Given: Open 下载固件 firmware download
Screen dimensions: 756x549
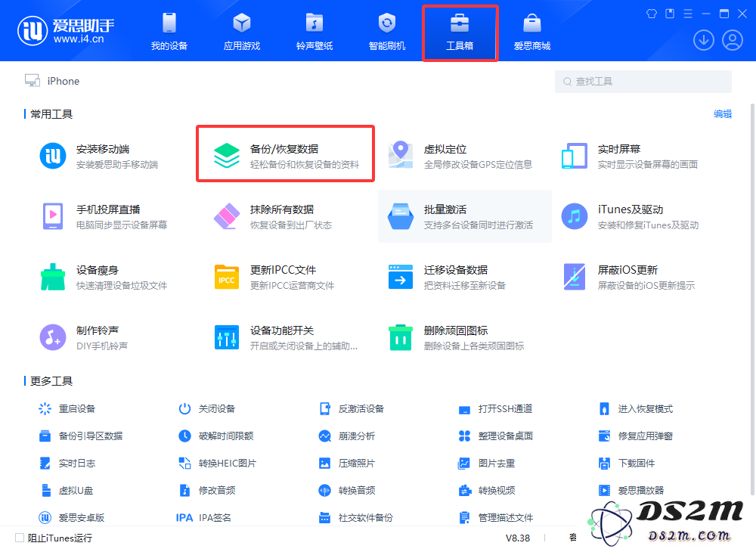Looking at the screenshot, I should (627, 463).
